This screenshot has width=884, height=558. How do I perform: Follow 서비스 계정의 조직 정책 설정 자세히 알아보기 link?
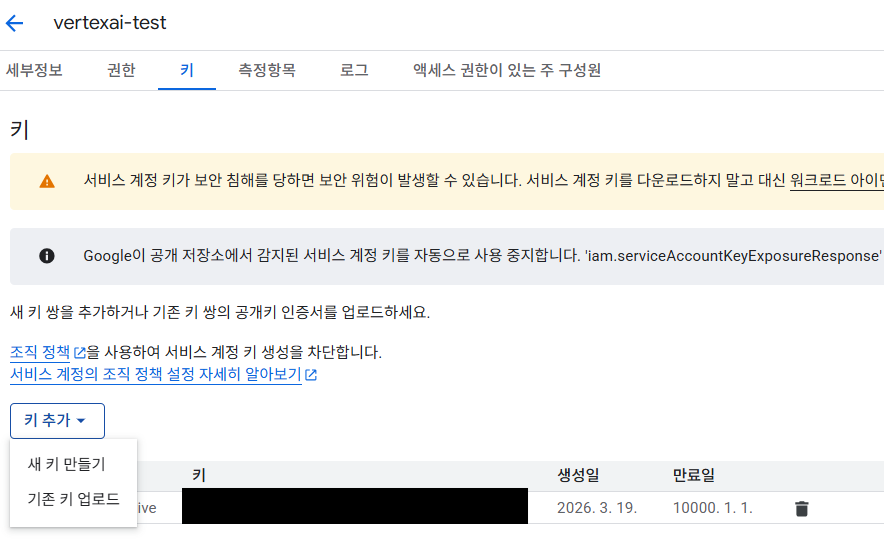[x=155, y=375]
